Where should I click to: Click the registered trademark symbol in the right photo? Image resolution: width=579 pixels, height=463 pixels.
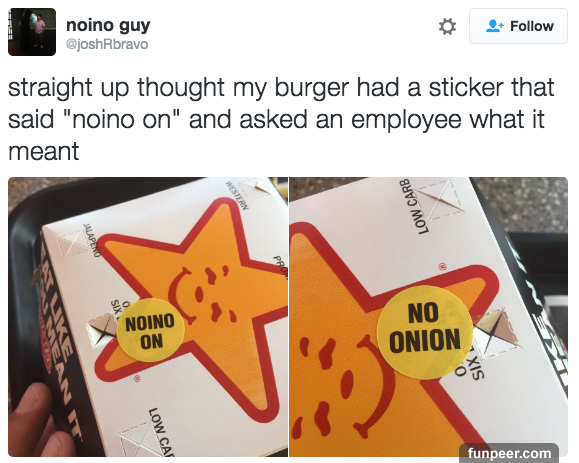[442, 266]
